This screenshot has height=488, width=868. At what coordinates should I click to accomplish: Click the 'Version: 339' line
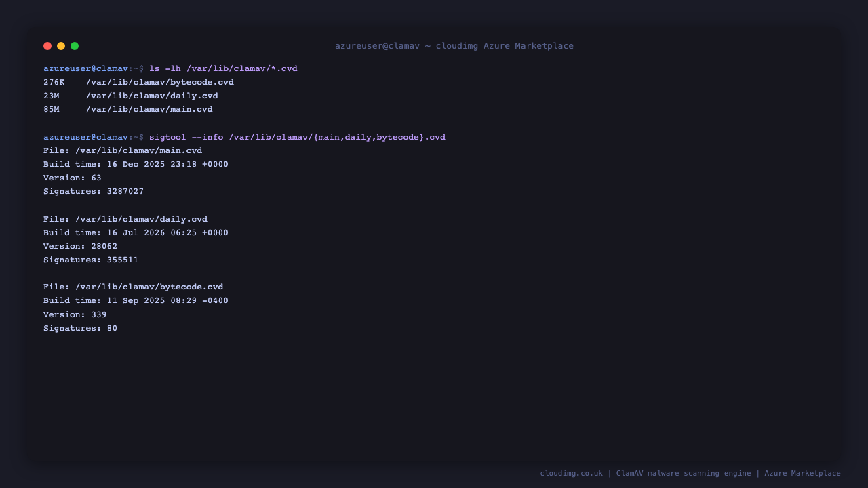(75, 314)
